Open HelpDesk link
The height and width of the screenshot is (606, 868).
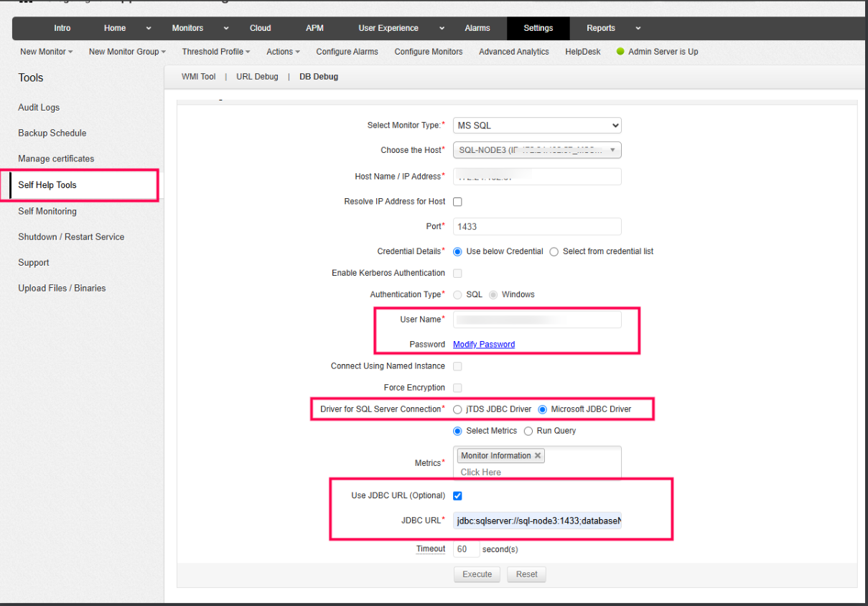pos(583,52)
